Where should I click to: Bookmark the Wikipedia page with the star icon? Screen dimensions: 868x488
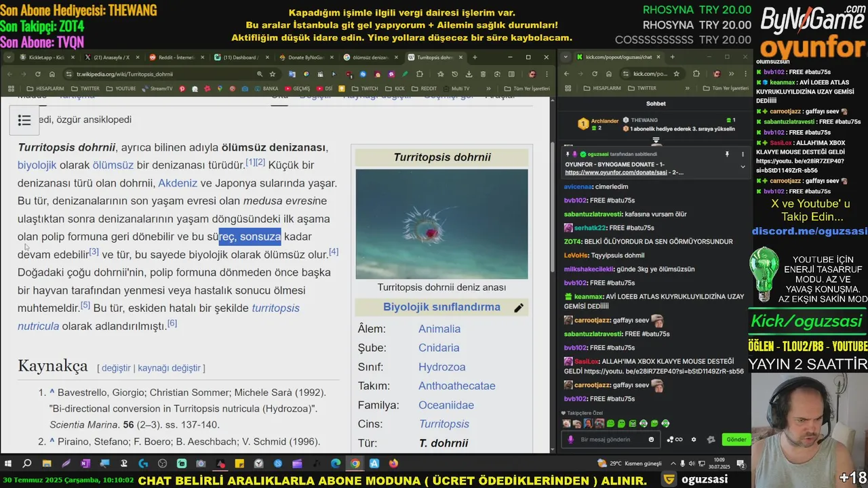click(273, 74)
